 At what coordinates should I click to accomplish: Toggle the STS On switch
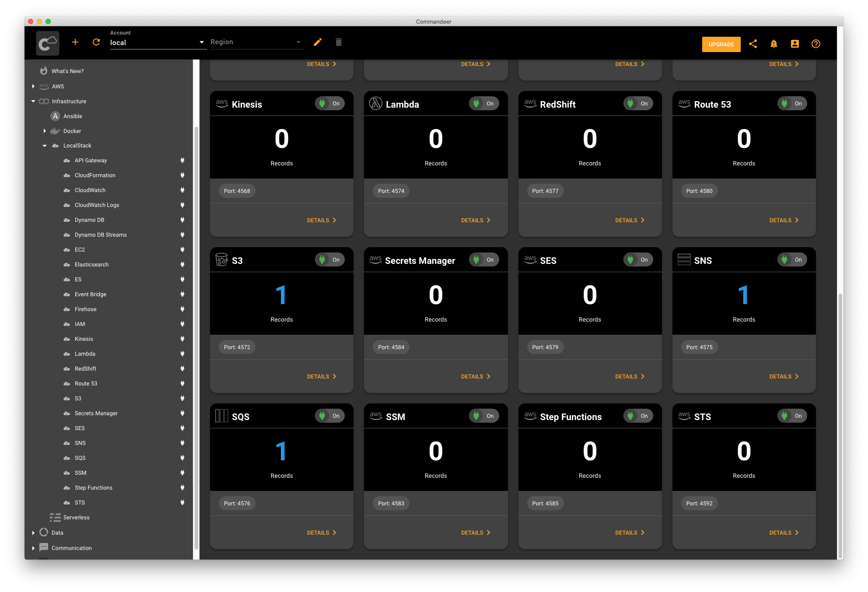tap(792, 416)
